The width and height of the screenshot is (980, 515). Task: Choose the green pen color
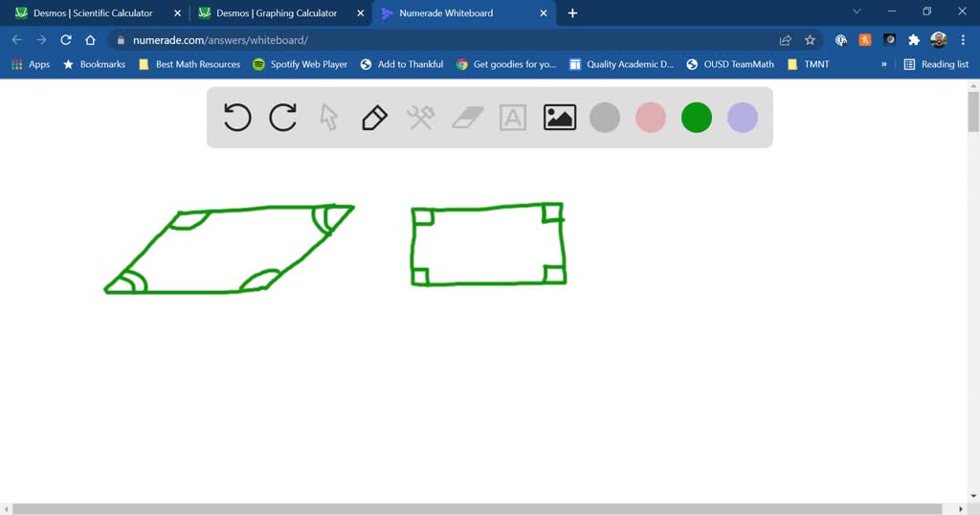(x=697, y=118)
